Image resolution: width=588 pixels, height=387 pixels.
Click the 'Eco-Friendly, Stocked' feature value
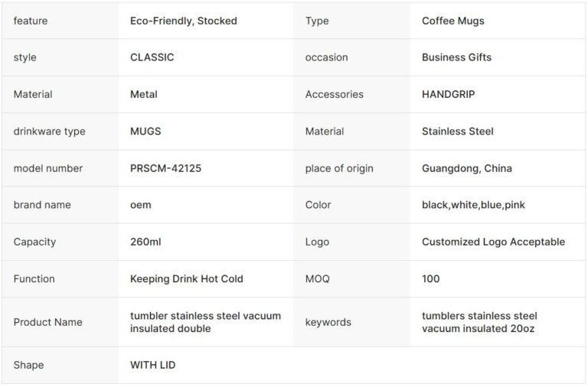tap(184, 21)
